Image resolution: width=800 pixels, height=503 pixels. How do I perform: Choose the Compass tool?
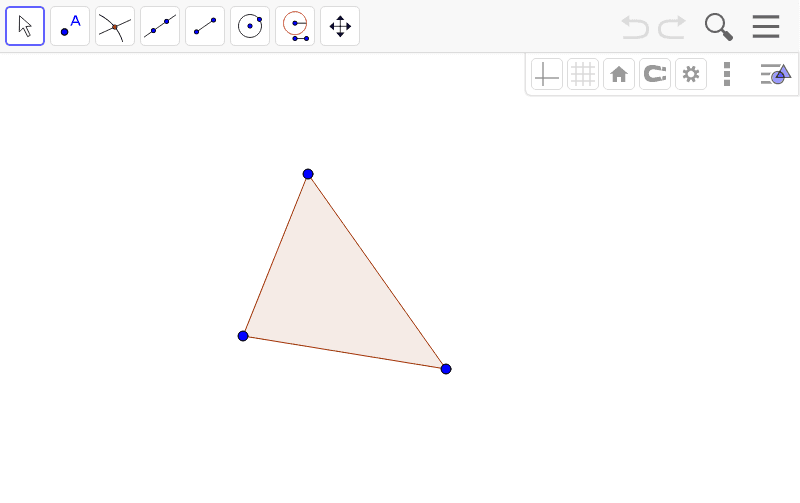point(295,26)
